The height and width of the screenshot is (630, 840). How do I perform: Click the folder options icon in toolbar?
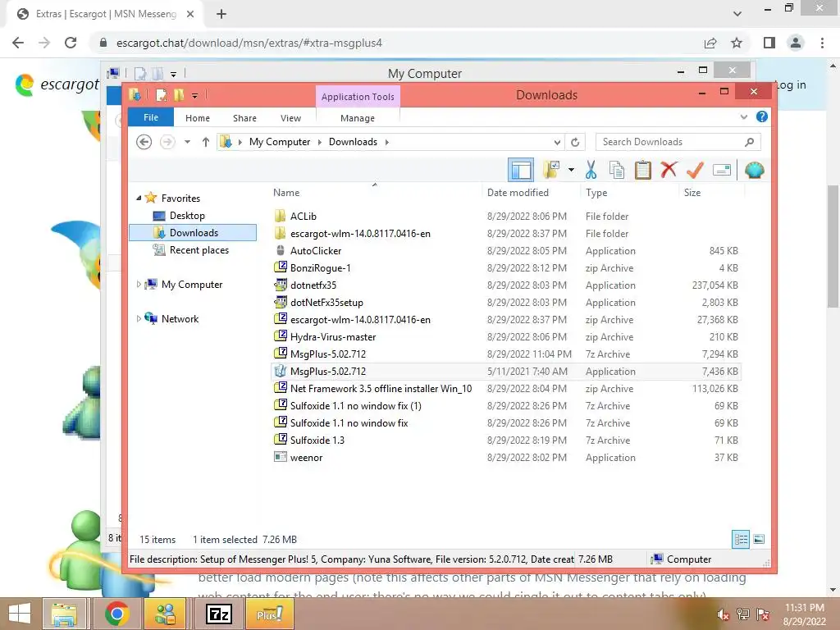point(551,171)
